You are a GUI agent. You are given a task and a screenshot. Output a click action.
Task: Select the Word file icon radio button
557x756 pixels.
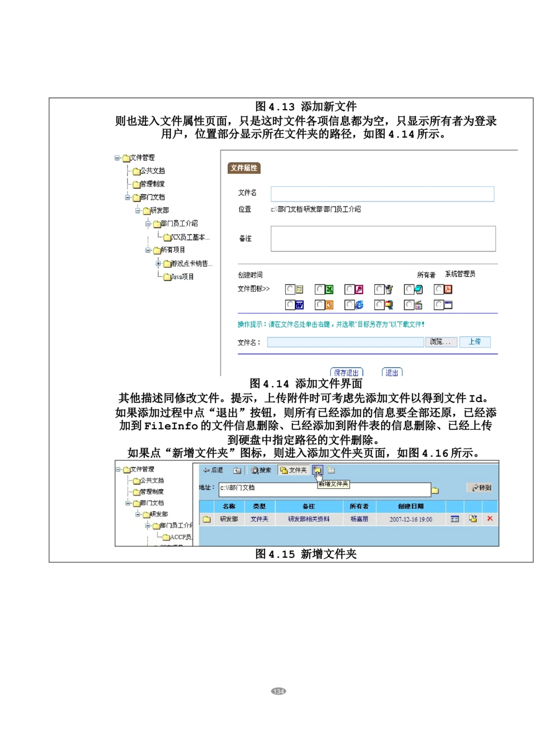[x=289, y=304]
